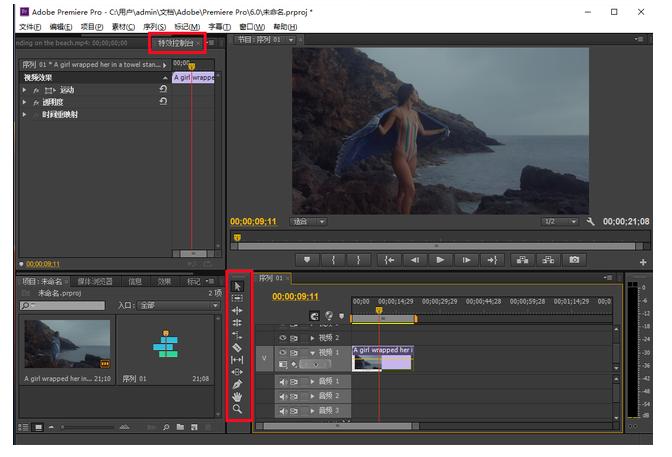Open the 1/2 playback resolution dropdown
Screen dimensions: 672x457
pyautogui.click(x=559, y=221)
